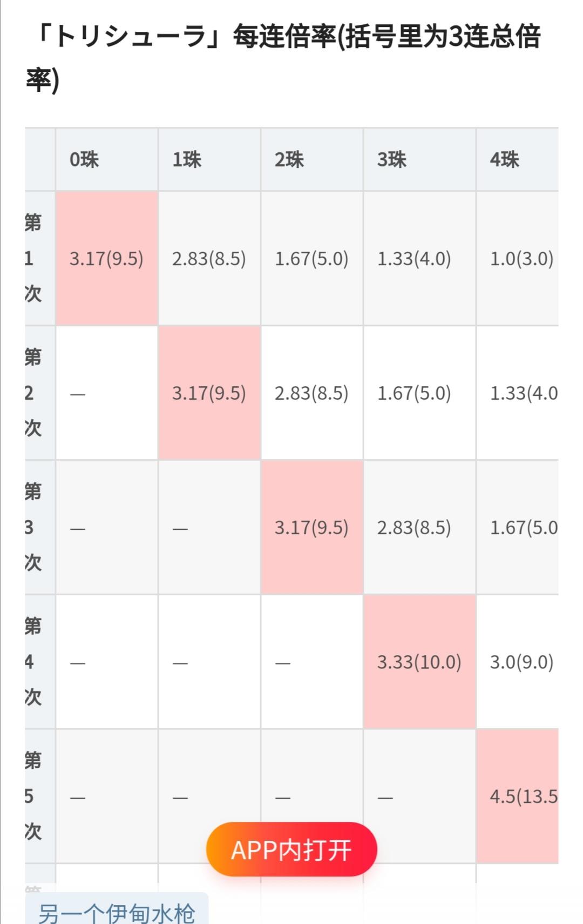Select the 3.33(10.0) highlighted cell
The width and height of the screenshot is (583, 924).
click(419, 662)
